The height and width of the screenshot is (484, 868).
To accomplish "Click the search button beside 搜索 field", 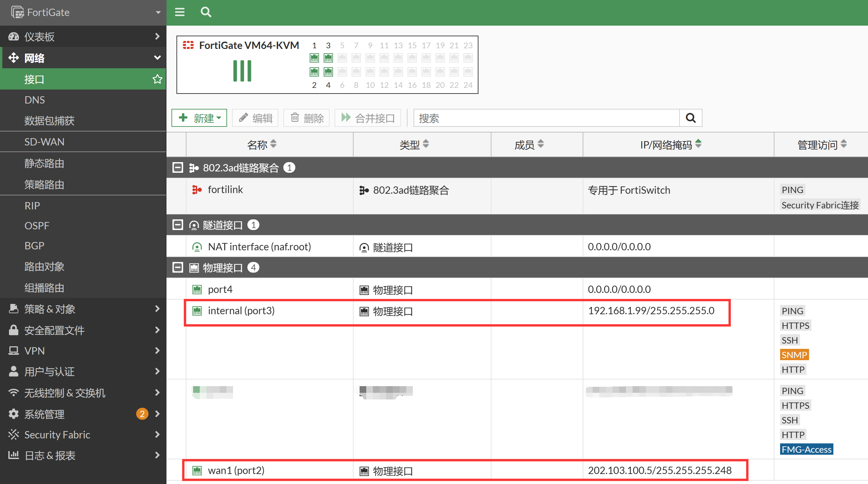I will [x=691, y=118].
